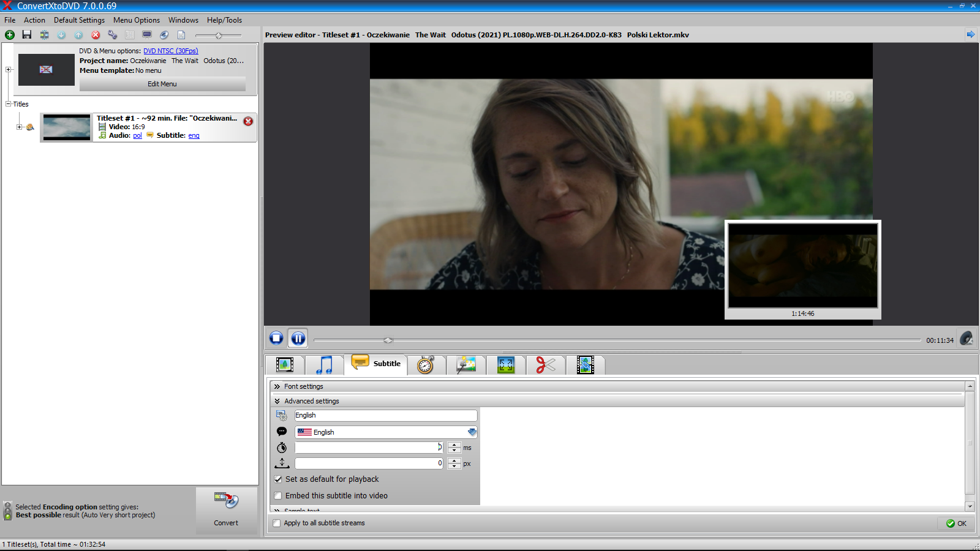
Task: Expand the DVD menu options tree node
Action: coord(9,69)
